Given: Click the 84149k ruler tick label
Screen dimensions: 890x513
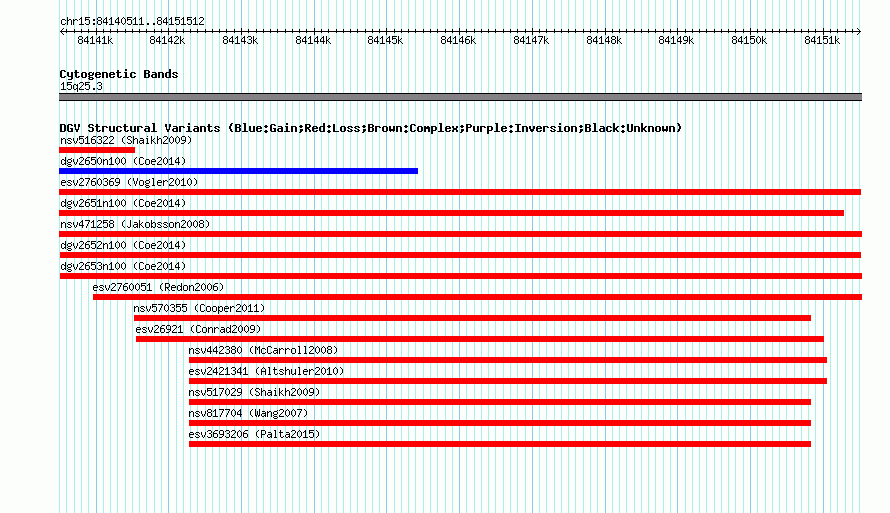Looking at the screenshot, I should coord(677,40).
